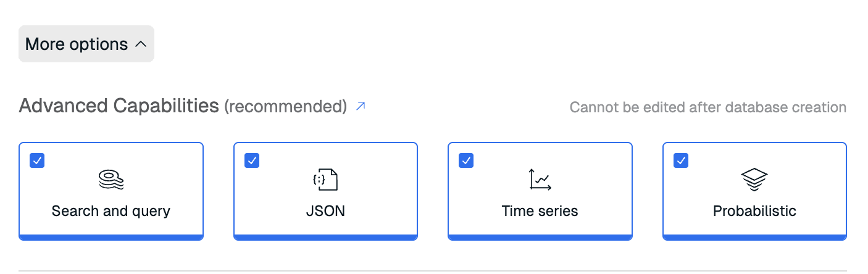Click the More options button text
The height and width of the screenshot is (274, 868).
coord(77,44)
